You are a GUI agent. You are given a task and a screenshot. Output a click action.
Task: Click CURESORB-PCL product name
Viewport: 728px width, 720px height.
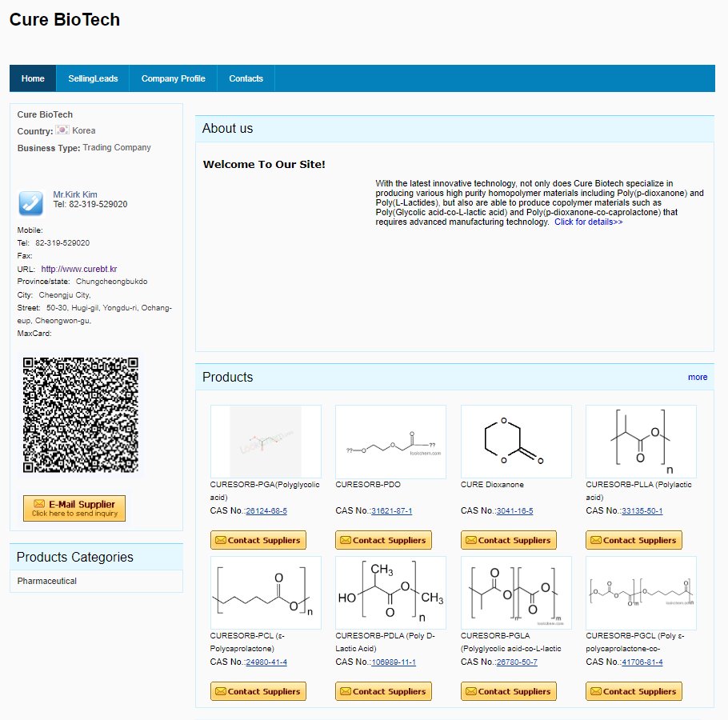click(247, 642)
